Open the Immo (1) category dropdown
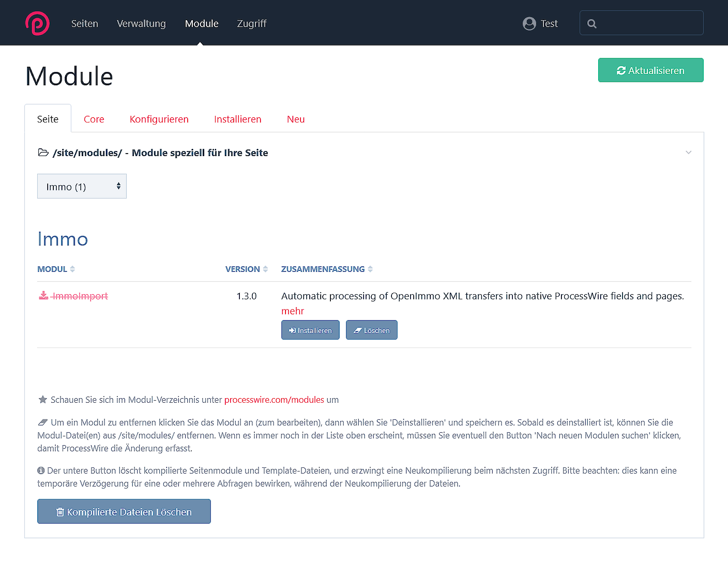The height and width of the screenshot is (562, 728). tap(81, 186)
